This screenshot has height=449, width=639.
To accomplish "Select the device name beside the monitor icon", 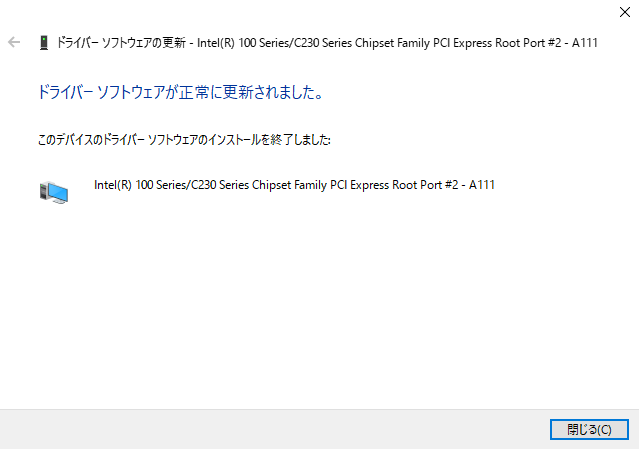I will click(x=294, y=185).
